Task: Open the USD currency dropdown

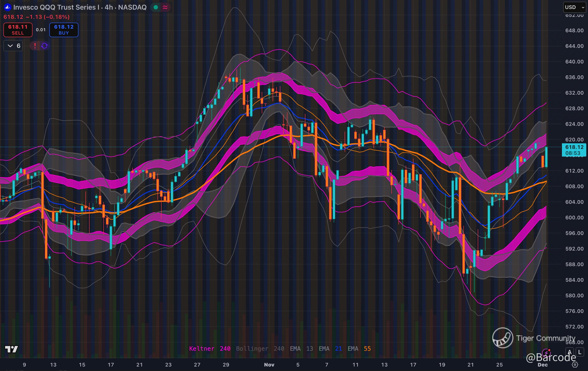Action: coord(574,7)
